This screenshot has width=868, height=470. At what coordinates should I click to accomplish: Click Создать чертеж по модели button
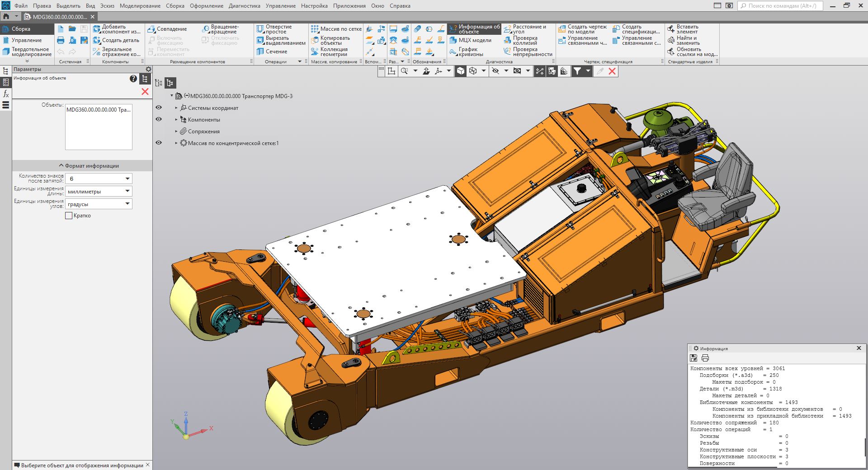[x=582, y=29]
